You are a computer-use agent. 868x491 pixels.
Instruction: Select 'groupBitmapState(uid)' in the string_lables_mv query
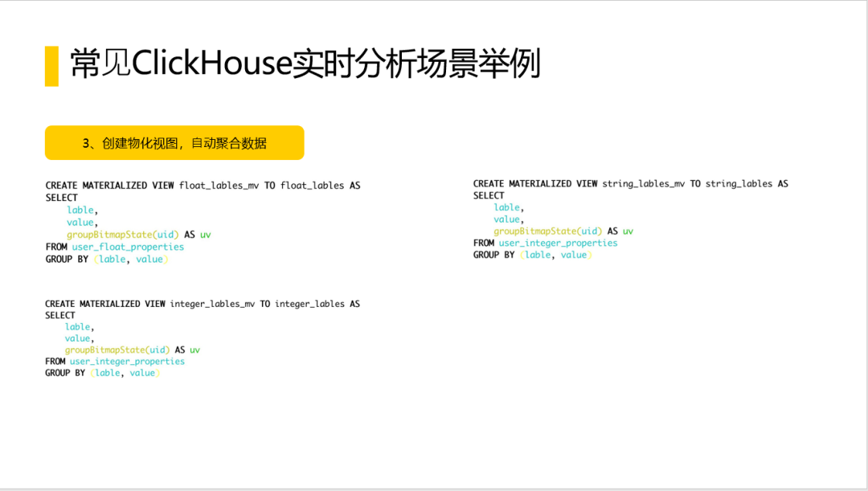[548, 231]
